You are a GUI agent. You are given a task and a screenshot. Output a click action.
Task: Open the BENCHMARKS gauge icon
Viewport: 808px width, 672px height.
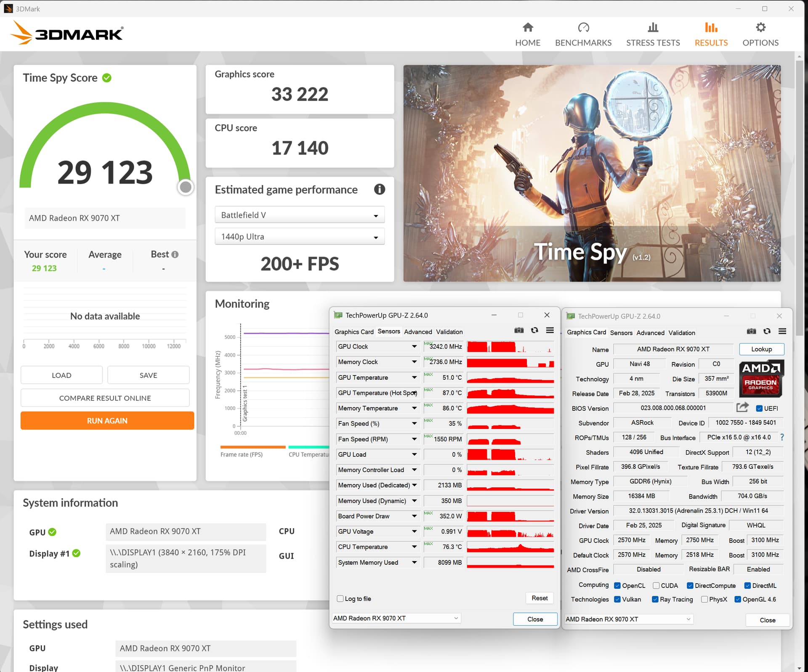point(583,28)
